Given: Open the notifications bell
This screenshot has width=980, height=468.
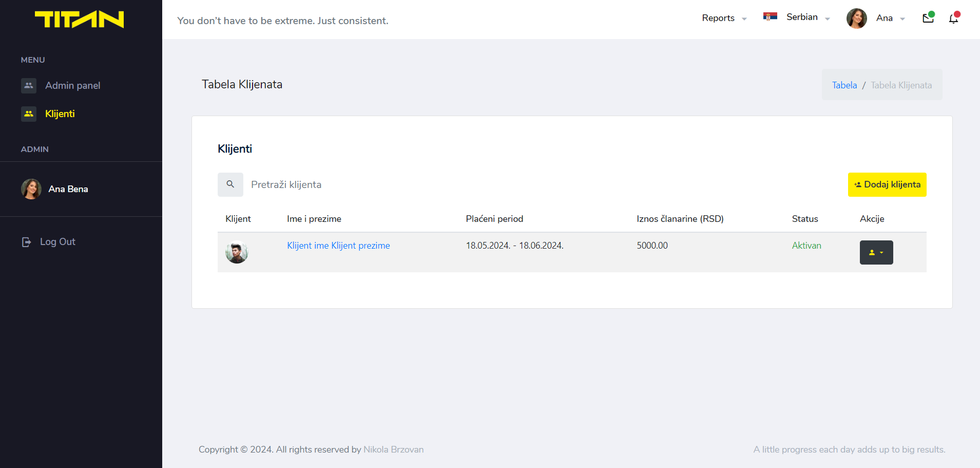Looking at the screenshot, I should (953, 18).
